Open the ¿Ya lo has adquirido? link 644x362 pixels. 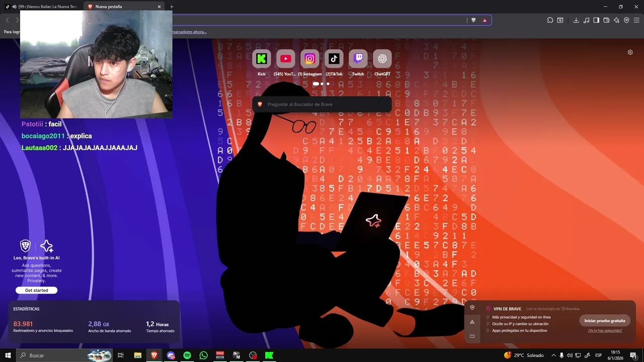pyautogui.click(x=605, y=330)
